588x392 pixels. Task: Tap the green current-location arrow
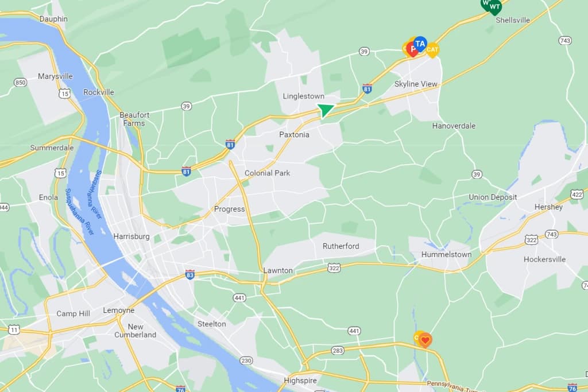pos(325,110)
